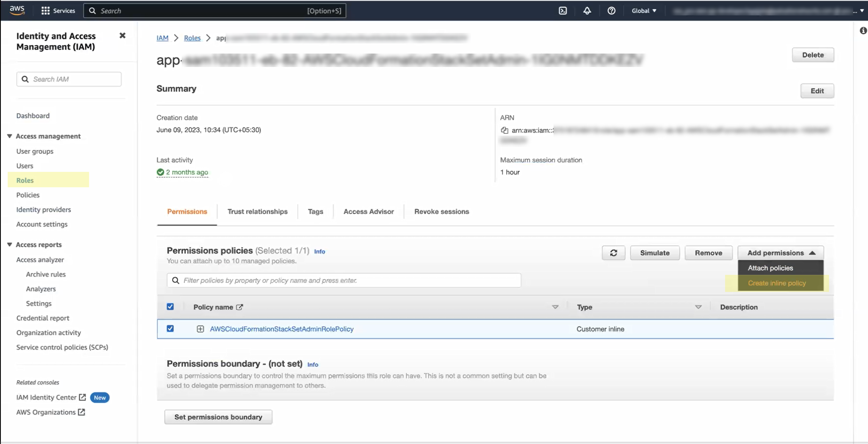Open IAM Identity Center in new tab
Viewport: 868px width, 444px height.
pyautogui.click(x=51, y=397)
